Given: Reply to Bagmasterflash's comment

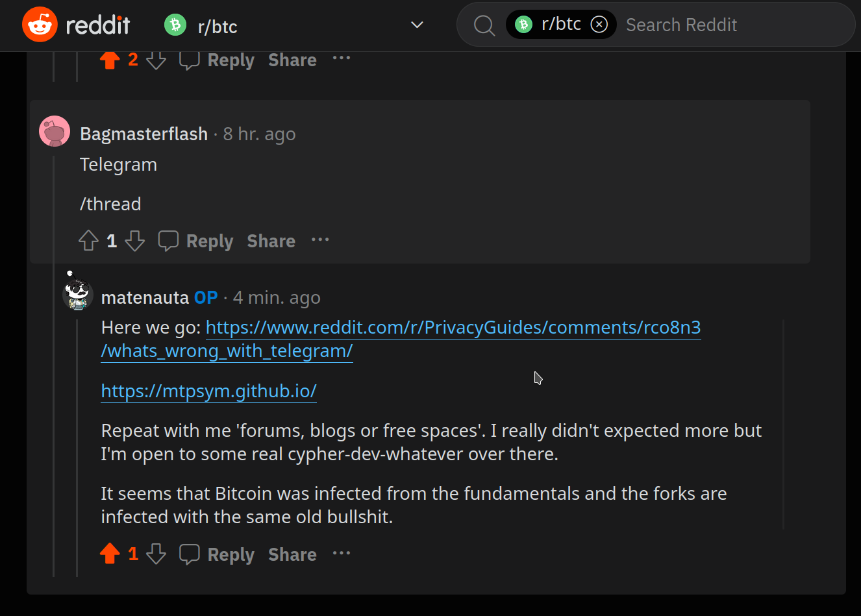Looking at the screenshot, I should click(196, 241).
